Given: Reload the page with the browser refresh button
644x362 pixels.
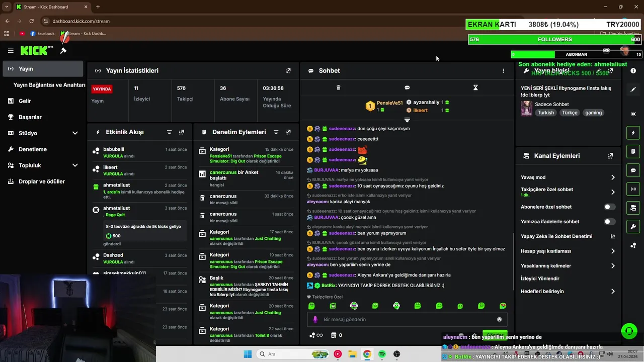Looking at the screenshot, I should click(31, 21).
